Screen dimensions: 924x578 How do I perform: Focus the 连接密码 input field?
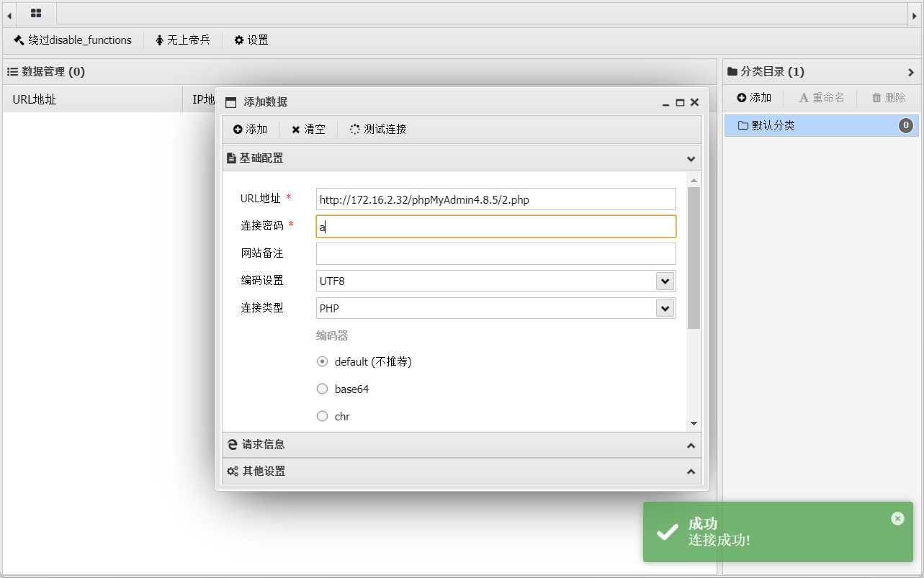(x=496, y=227)
